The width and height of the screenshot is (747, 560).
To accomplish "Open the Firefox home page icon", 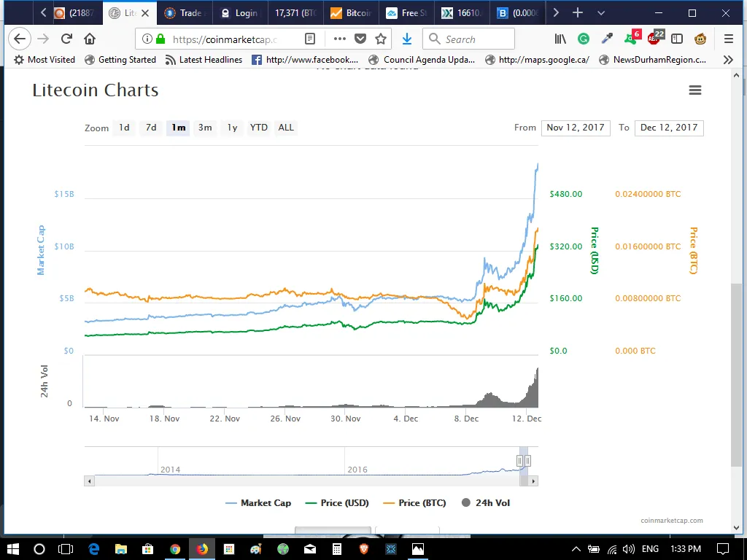I will coord(90,39).
